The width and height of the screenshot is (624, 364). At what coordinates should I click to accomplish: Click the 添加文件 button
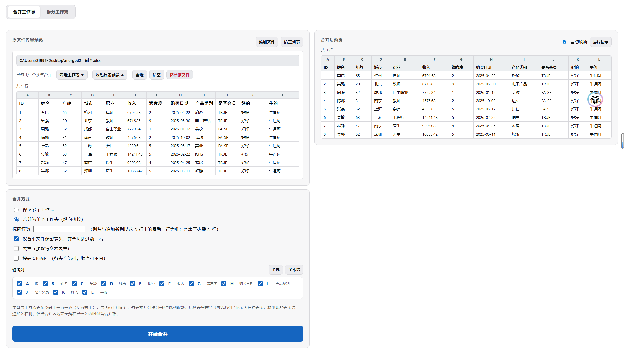click(x=266, y=42)
